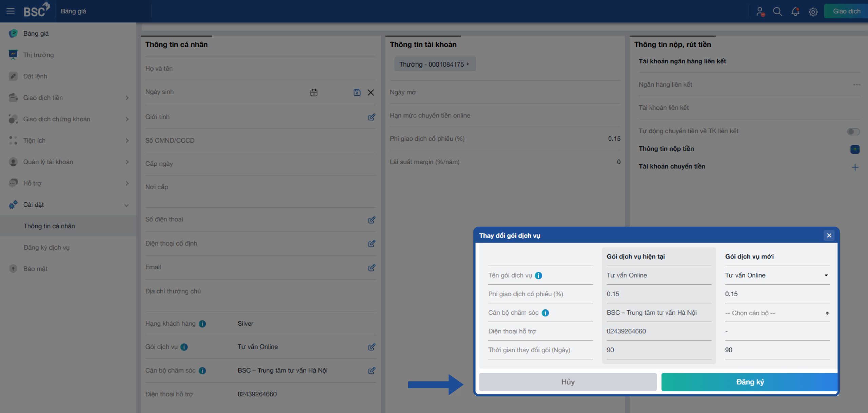Click the info icon beside Hạng khách hàng
Viewport: 868px width, 413px height.
pos(202,324)
